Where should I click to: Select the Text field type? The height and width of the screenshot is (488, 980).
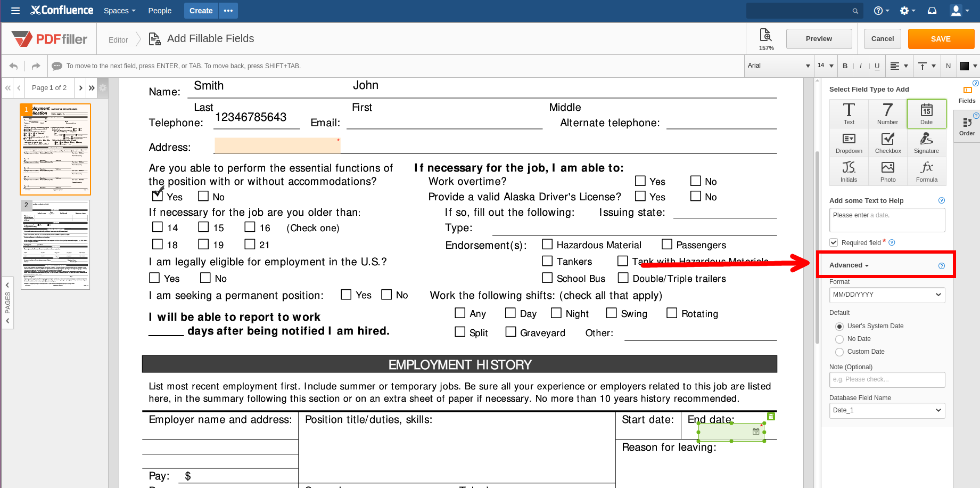coord(849,113)
